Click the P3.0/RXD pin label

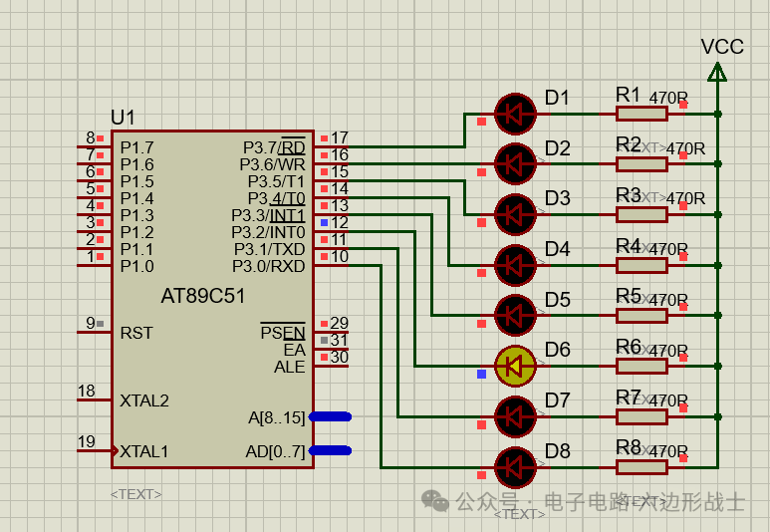[269, 266]
